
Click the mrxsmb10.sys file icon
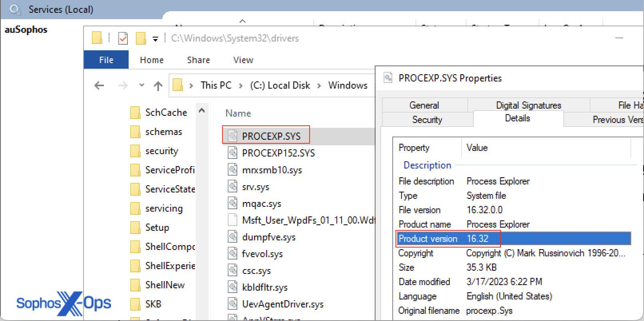click(x=233, y=170)
